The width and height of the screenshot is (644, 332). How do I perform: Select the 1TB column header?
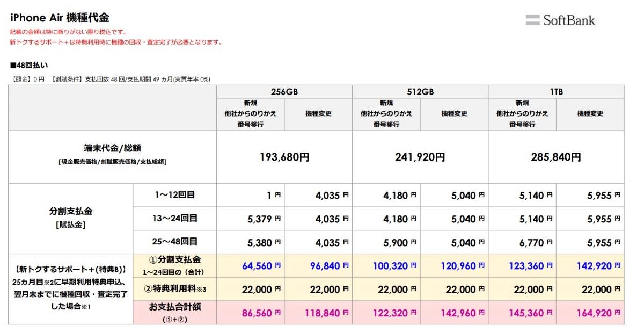556,92
